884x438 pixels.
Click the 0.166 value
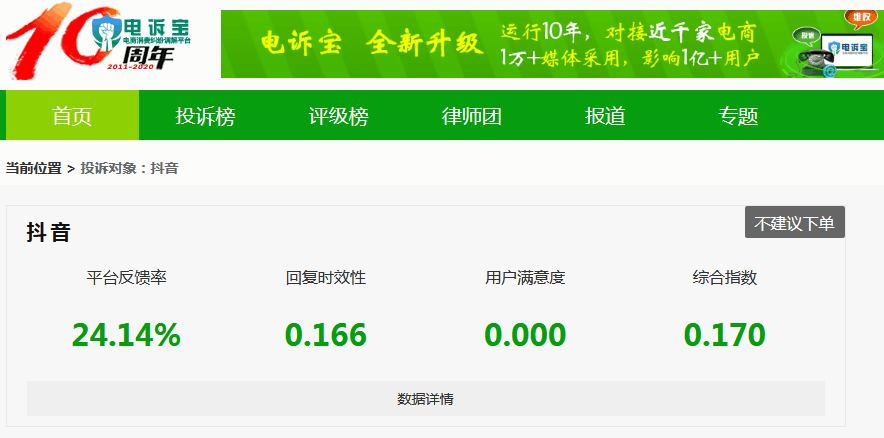click(326, 335)
